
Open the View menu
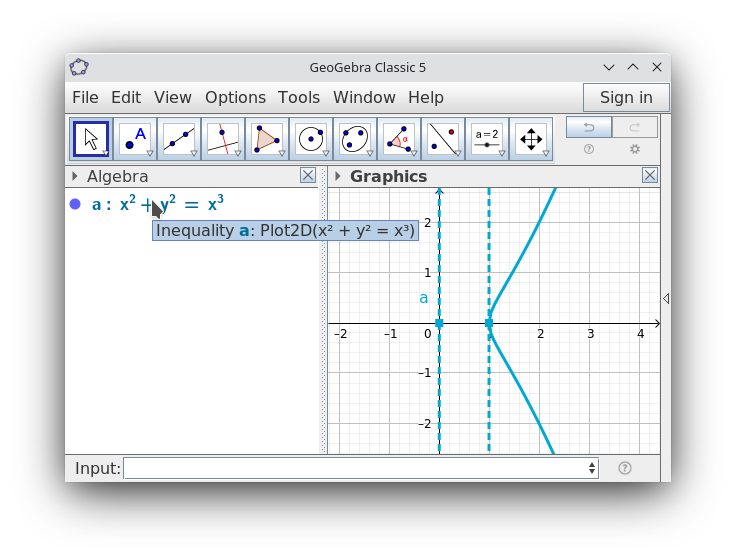click(173, 98)
